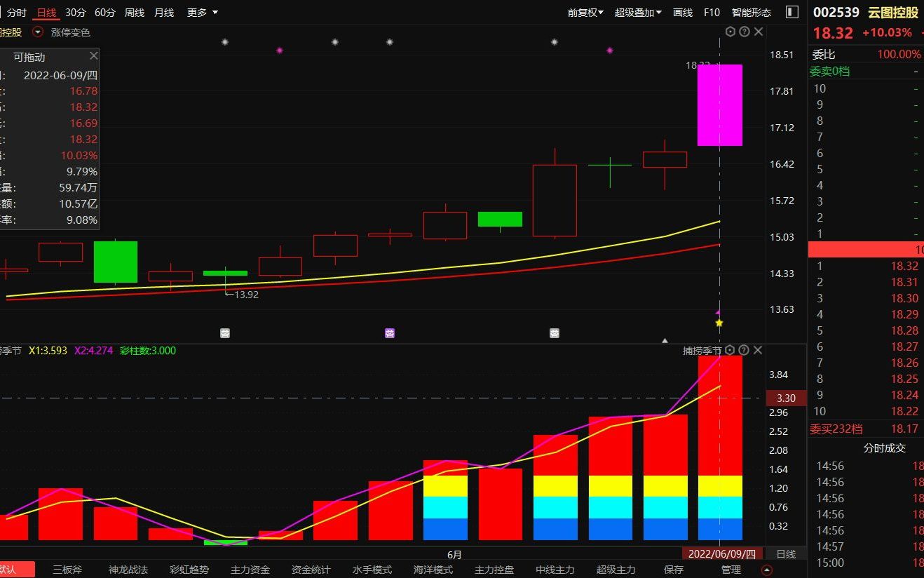Screen dimensions: 924x578
Task: Select the 中线主力 indicator tab
Action: pyautogui.click(x=555, y=570)
